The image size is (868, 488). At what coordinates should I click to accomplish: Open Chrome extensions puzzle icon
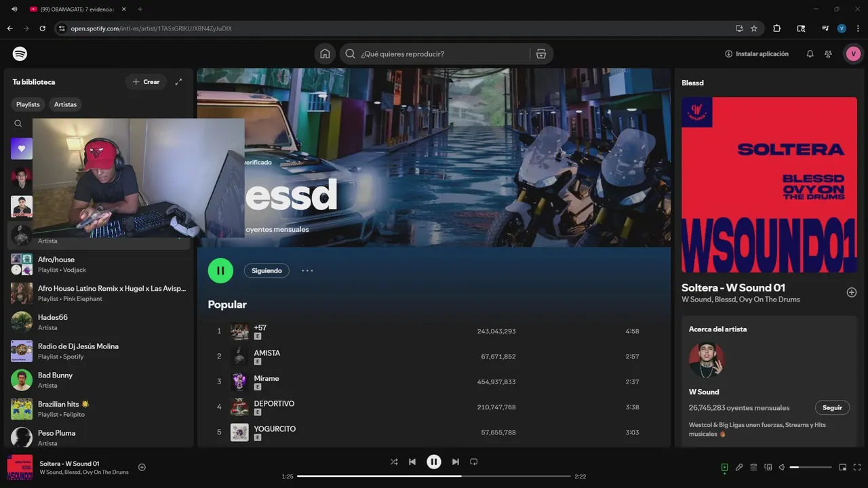(x=777, y=28)
